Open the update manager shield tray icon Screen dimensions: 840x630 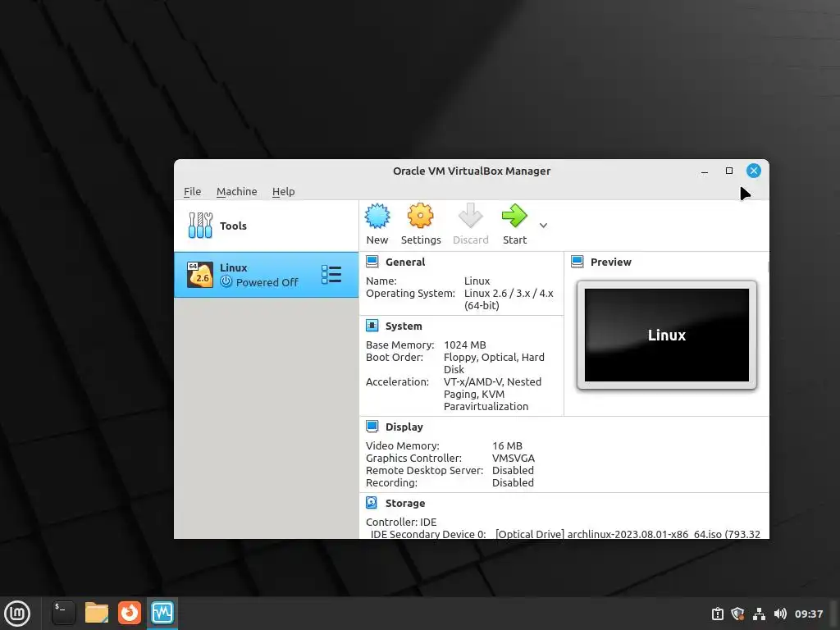coord(737,614)
